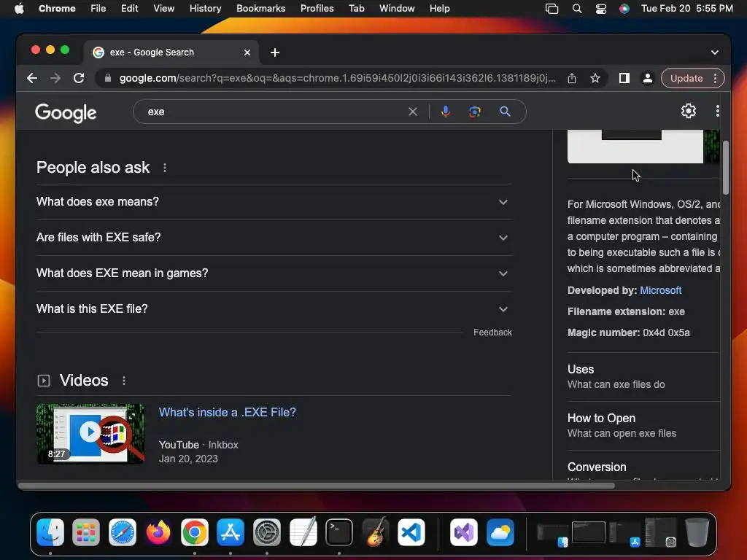
Task: Click the Update button in Chrome
Action: point(686,78)
